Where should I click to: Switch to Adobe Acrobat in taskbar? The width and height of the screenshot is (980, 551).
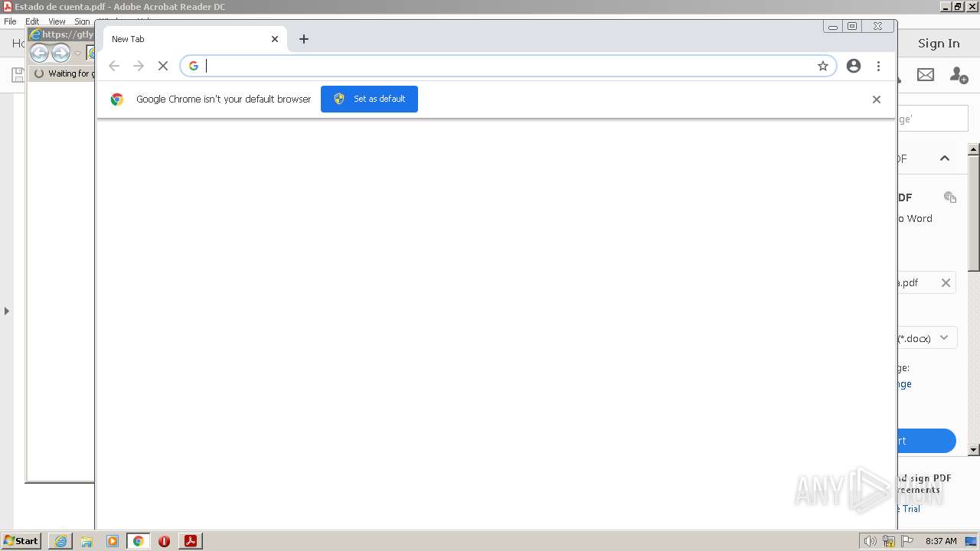coord(191,541)
